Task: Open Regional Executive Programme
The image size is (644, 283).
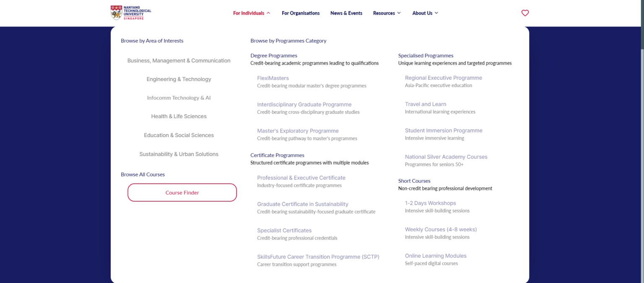Action: click(443, 78)
